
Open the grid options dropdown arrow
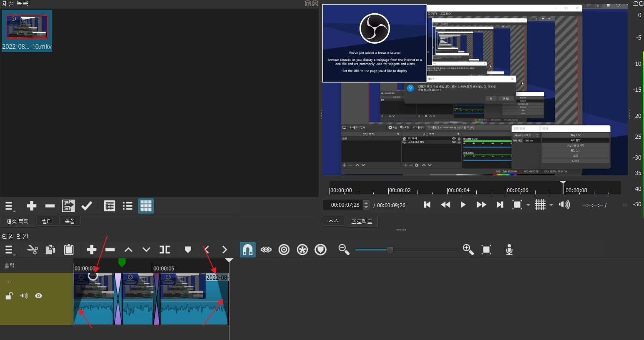point(551,205)
